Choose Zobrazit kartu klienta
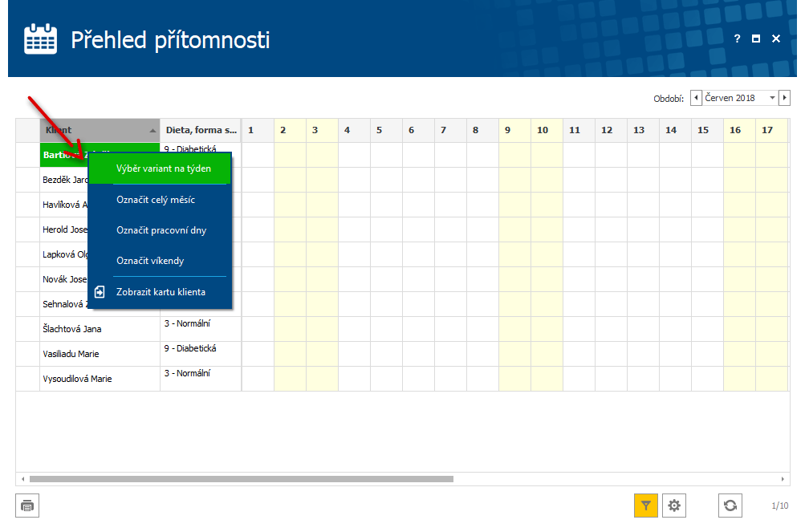The height and width of the screenshot is (532, 805). click(160, 291)
